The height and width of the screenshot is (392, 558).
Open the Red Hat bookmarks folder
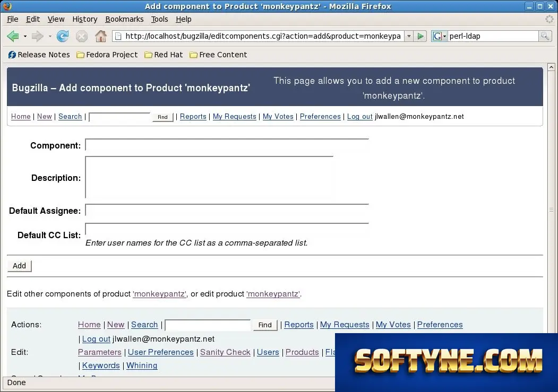click(x=164, y=55)
